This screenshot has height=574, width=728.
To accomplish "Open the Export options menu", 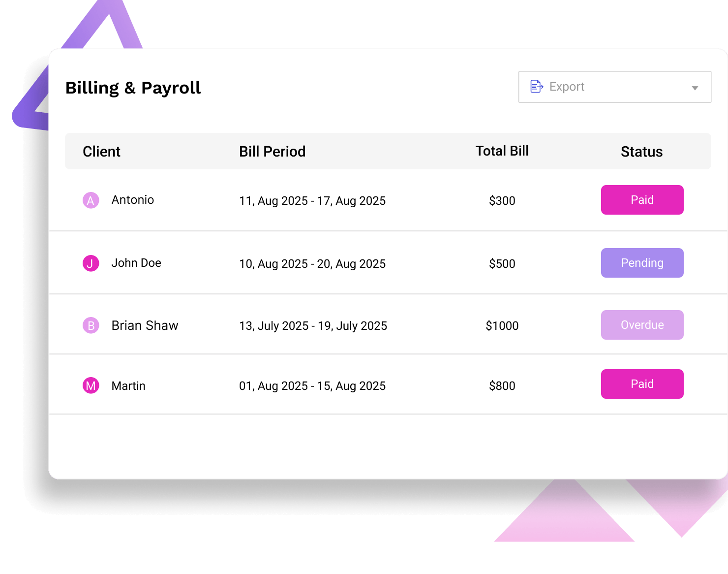I will (x=614, y=87).
